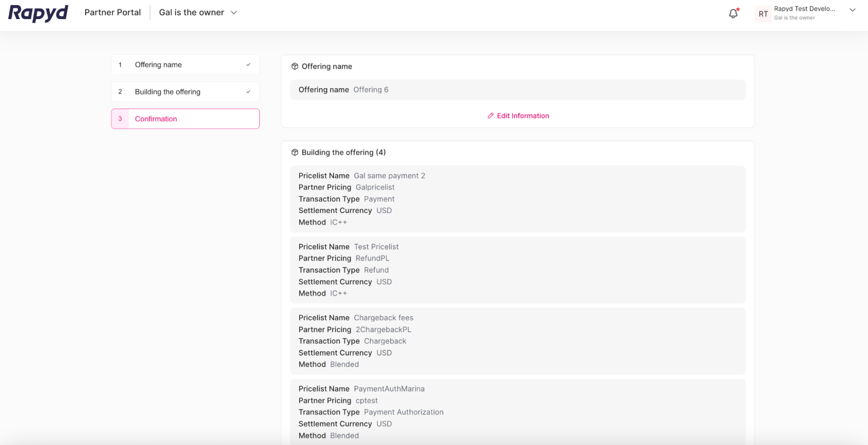Select step 2 Building the offering

[x=185, y=92]
